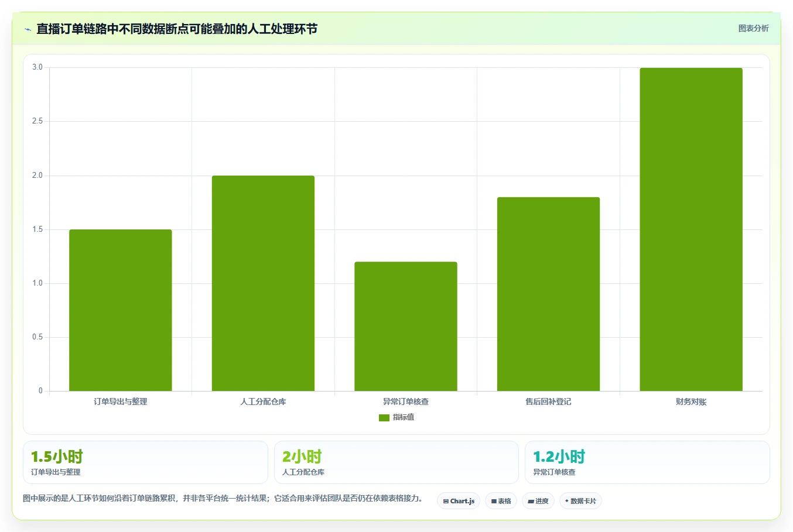
Task: Click the 订单导出与整理 axis label
Action: point(121,401)
